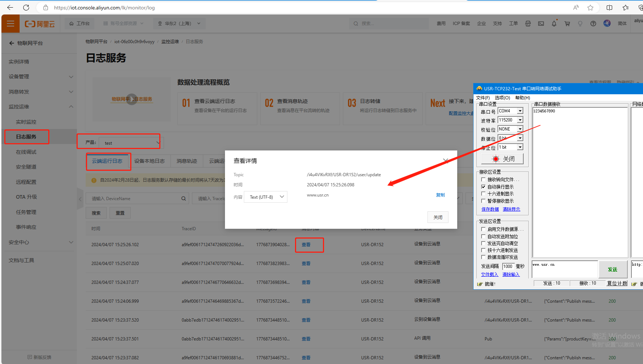Enable 十六进制显示 checkbox
This screenshot has width=643, height=364.
[x=483, y=194]
